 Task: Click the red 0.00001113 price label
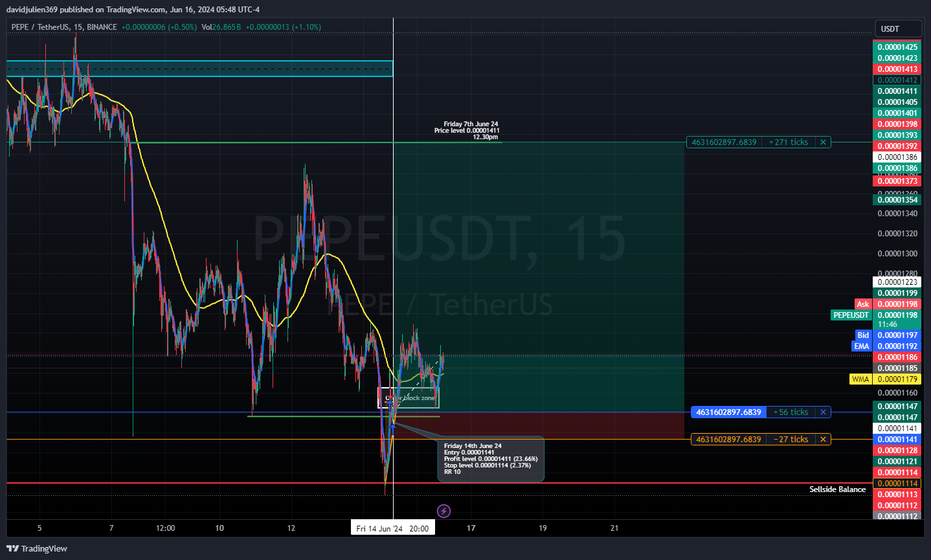[x=897, y=495]
